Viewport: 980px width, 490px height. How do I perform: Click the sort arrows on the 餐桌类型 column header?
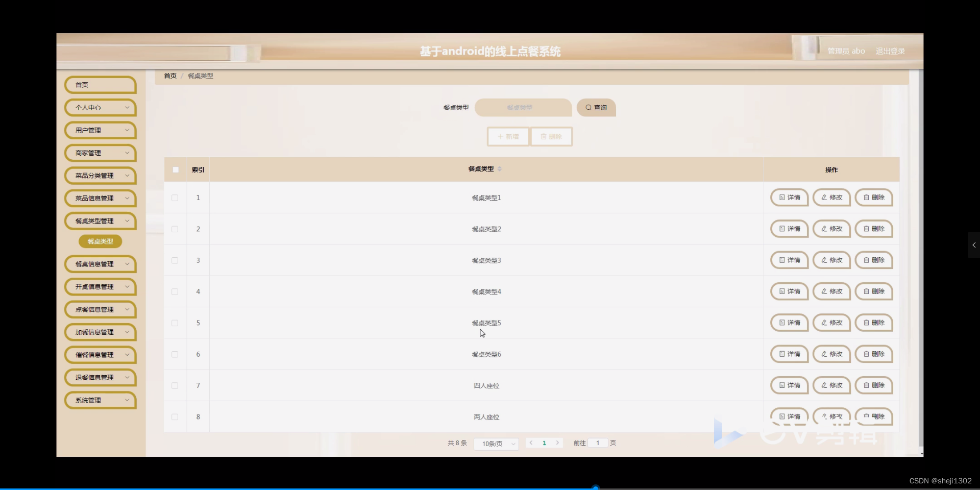pyautogui.click(x=500, y=169)
